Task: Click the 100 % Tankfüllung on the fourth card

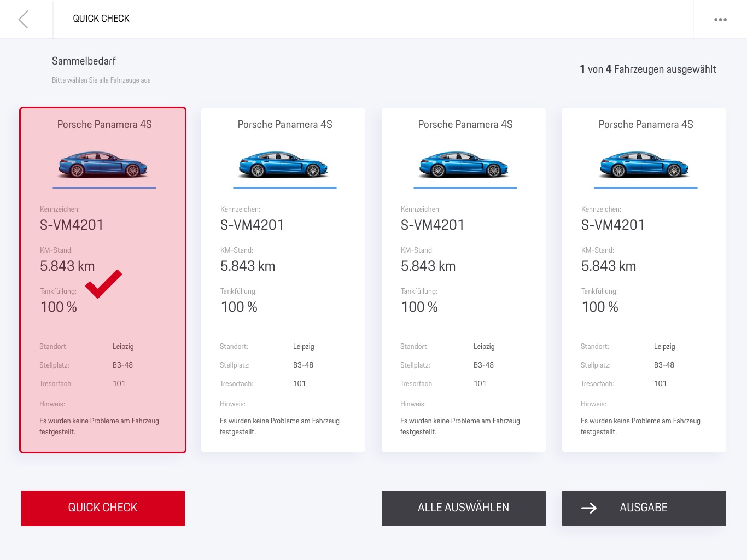Action: [600, 307]
